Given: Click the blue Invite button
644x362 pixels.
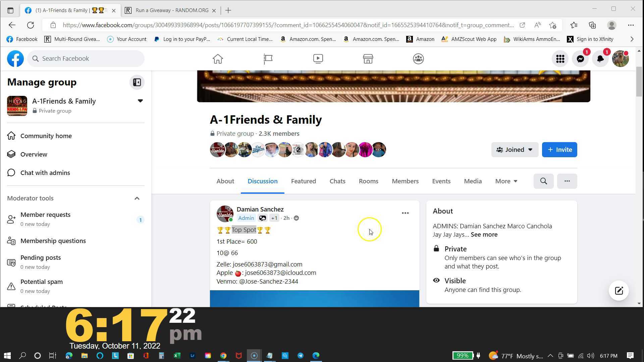Looking at the screenshot, I should 559,149.
